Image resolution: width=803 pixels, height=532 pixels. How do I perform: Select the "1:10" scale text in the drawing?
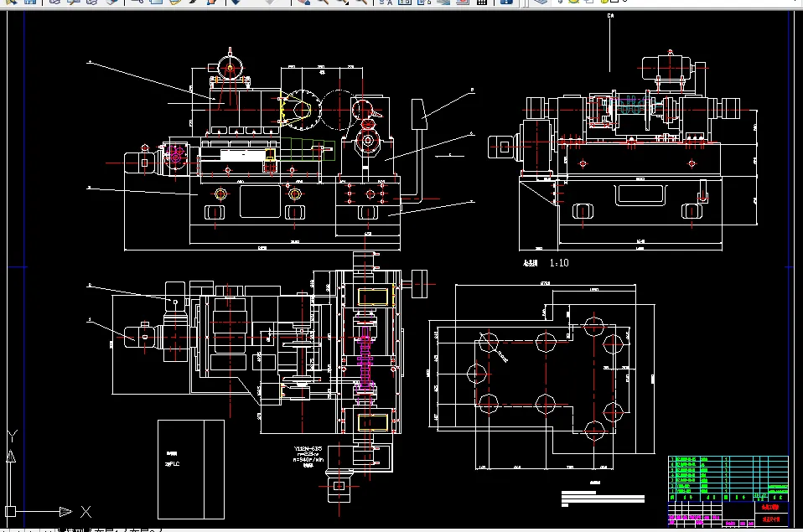tap(559, 263)
